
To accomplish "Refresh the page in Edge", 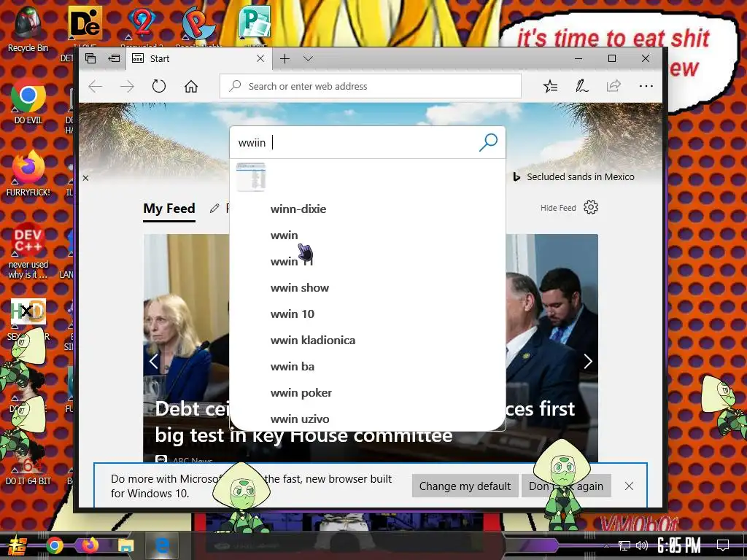I will 158,86.
